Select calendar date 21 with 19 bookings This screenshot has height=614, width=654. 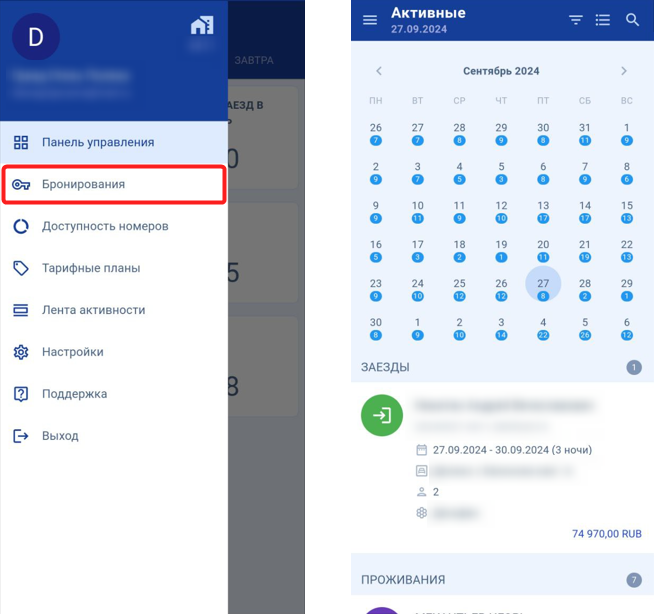[x=585, y=250]
